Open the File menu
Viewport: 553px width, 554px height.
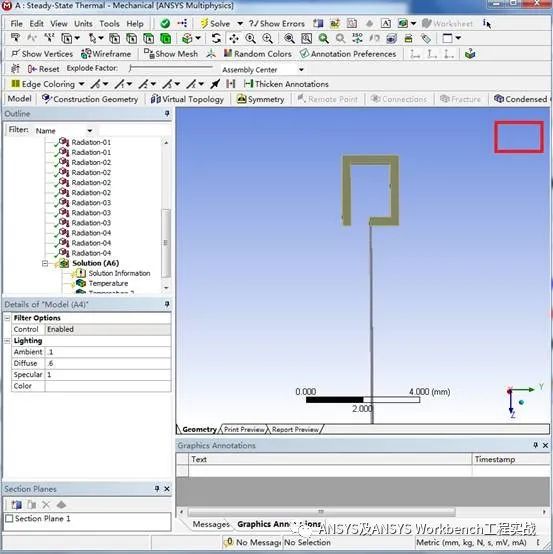coord(16,24)
